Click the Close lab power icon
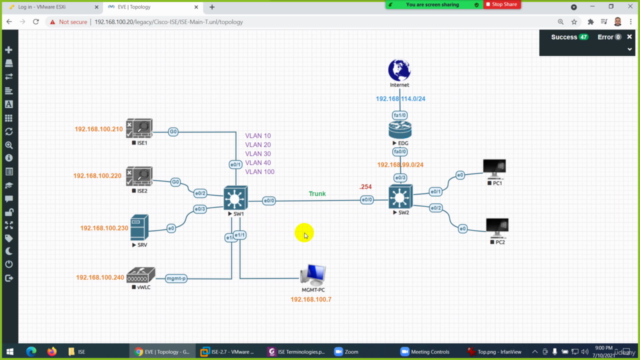The width and height of the screenshot is (640, 360). (x=9, y=264)
